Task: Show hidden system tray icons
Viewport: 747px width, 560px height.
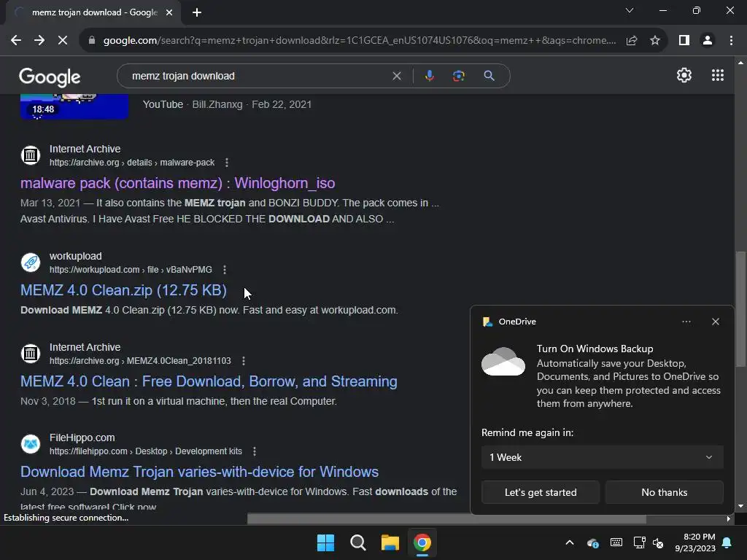Action: [x=569, y=542]
